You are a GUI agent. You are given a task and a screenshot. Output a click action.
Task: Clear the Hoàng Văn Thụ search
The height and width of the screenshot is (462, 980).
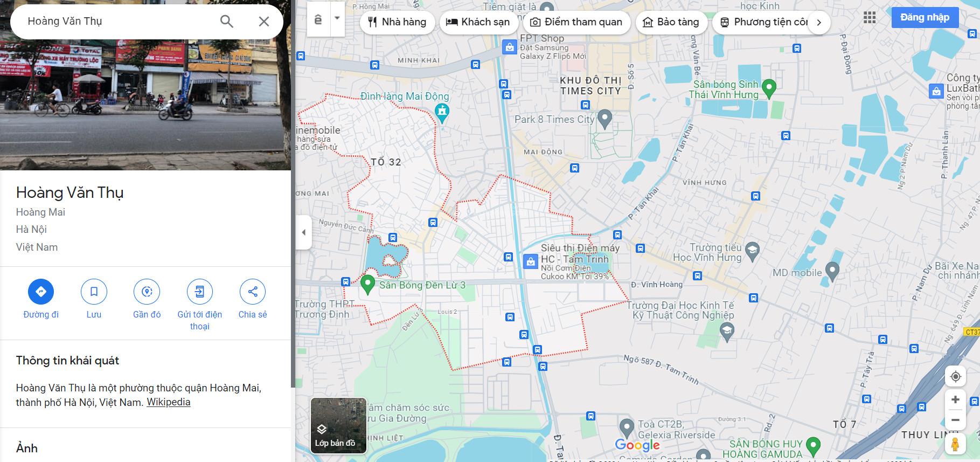pyautogui.click(x=263, y=22)
